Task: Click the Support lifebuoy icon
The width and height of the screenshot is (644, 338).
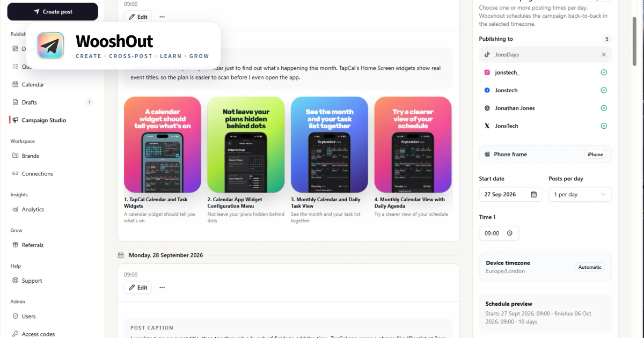Action: 16,281
